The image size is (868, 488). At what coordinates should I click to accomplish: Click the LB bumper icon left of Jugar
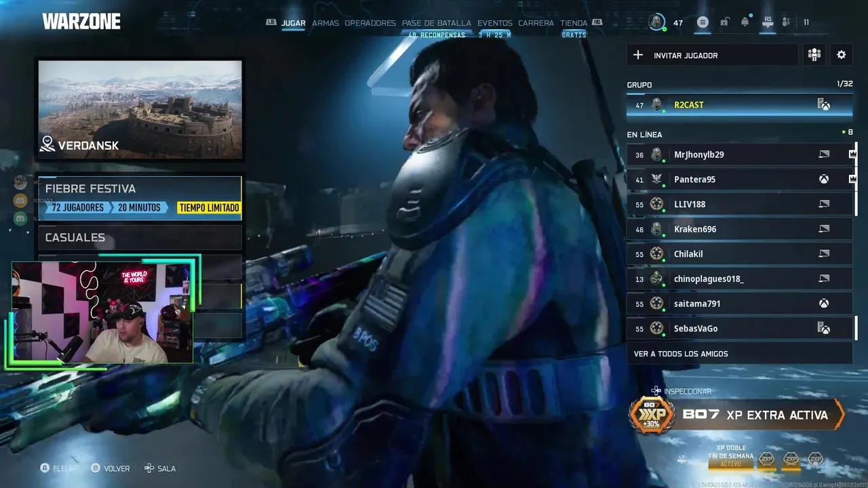pyautogui.click(x=271, y=22)
